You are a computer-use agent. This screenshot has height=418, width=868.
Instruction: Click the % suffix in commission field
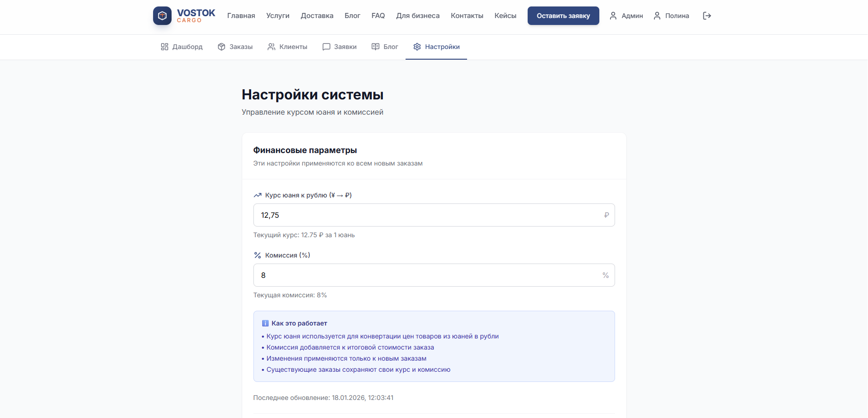point(605,275)
